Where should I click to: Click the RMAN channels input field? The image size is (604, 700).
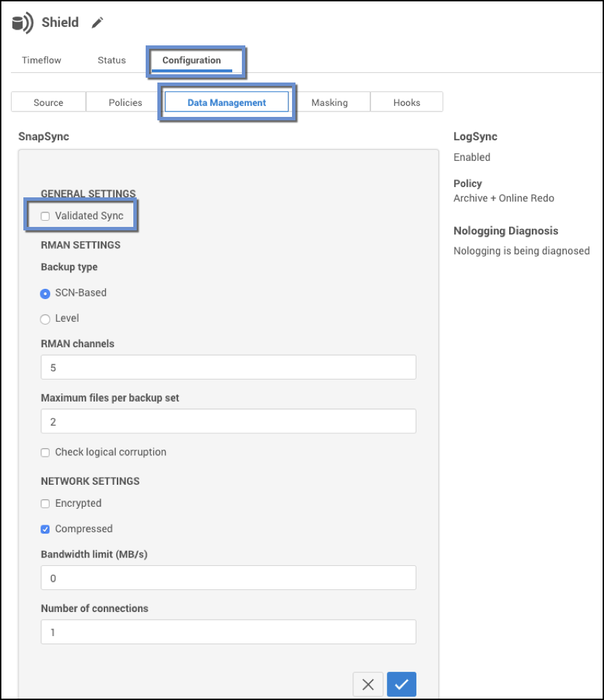[x=228, y=367]
